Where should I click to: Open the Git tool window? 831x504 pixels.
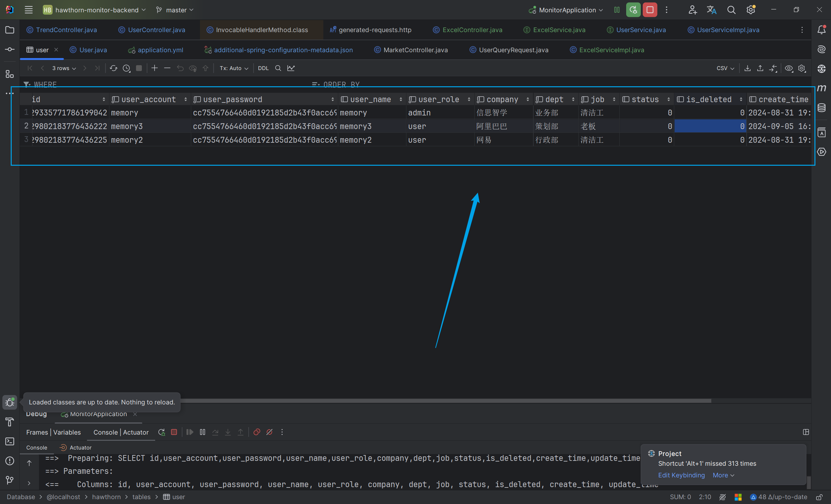point(10,480)
